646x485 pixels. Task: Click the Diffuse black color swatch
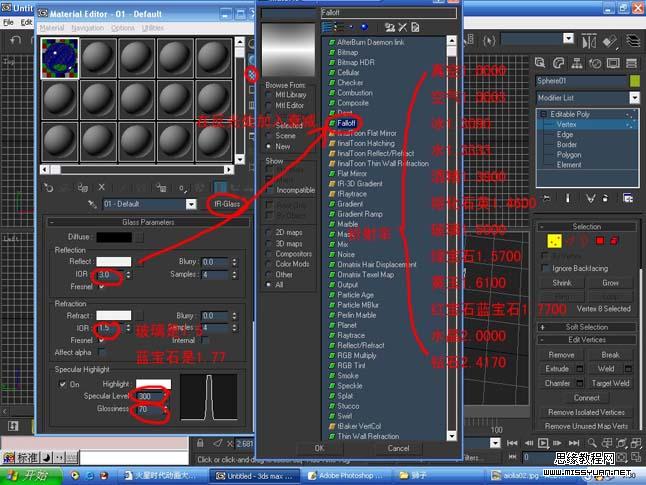114,237
